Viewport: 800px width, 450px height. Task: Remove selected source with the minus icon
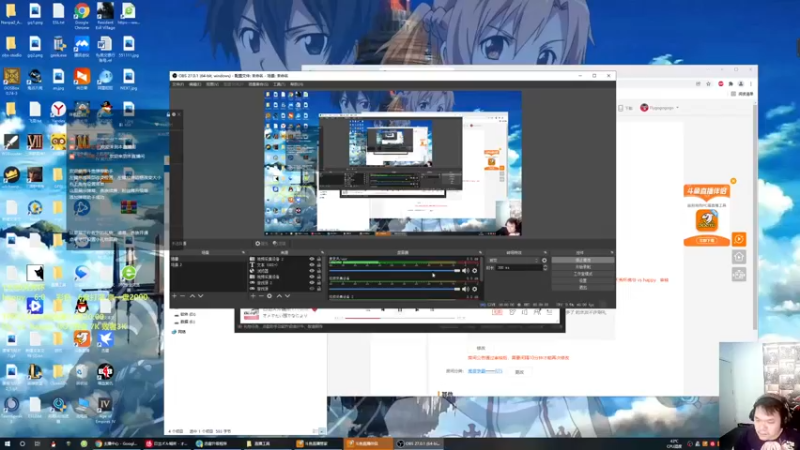pos(261,296)
